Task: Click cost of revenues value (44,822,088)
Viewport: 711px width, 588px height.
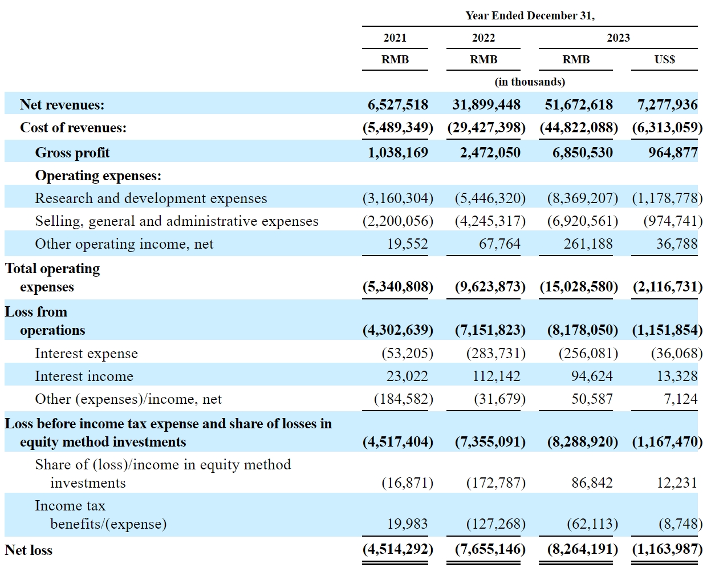Action: point(579,128)
